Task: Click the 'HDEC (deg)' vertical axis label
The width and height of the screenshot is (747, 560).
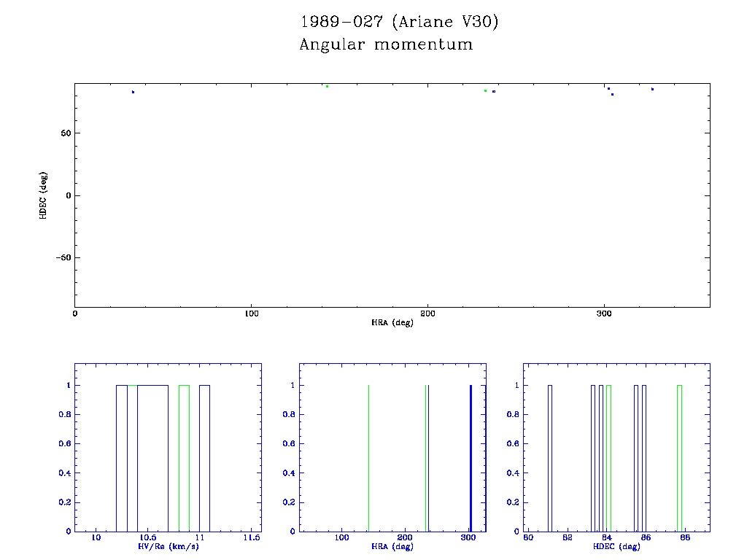Action: tap(44, 195)
